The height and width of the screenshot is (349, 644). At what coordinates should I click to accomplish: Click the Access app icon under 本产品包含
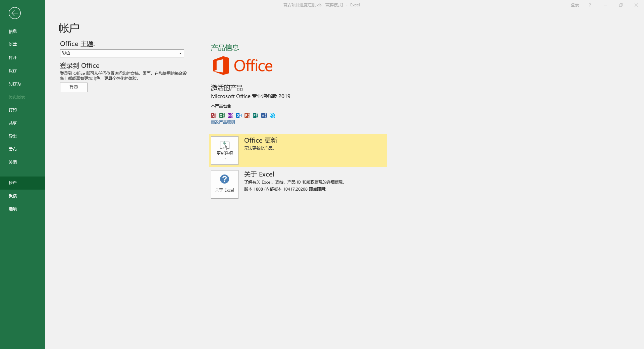click(x=214, y=115)
